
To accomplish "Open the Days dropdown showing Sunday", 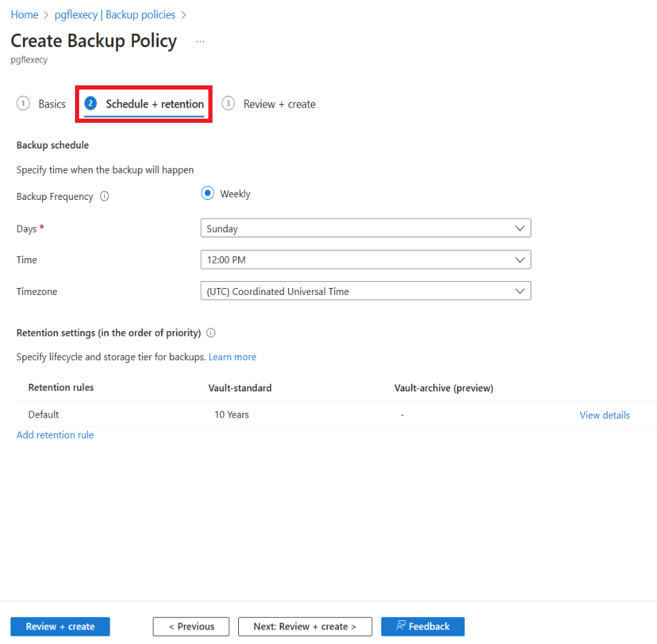I will click(x=365, y=228).
